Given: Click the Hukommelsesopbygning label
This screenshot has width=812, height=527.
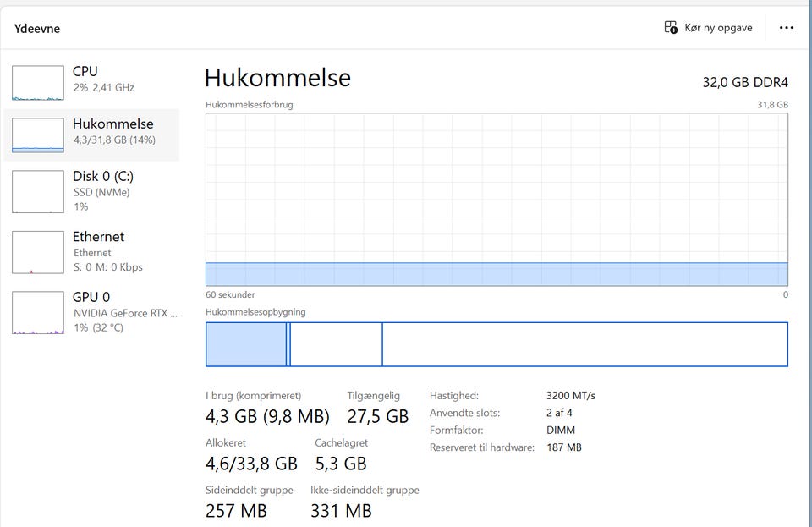Looking at the screenshot, I should [x=255, y=312].
